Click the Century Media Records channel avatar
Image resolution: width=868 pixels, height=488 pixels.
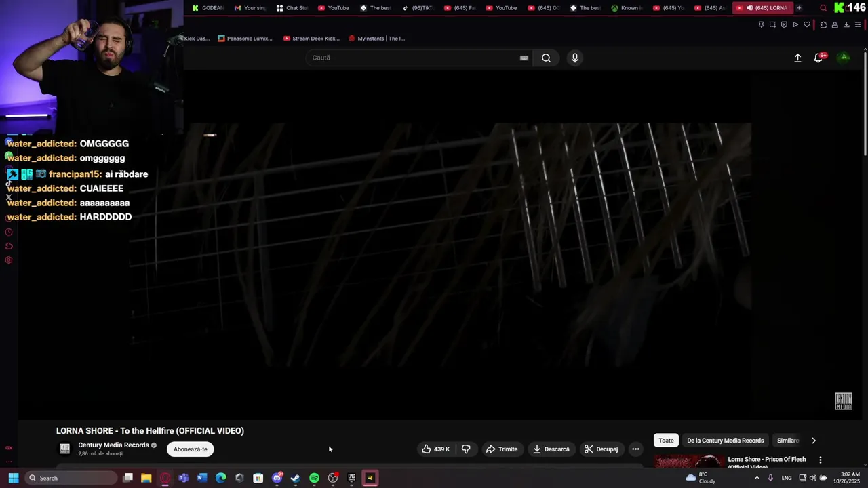click(65, 449)
